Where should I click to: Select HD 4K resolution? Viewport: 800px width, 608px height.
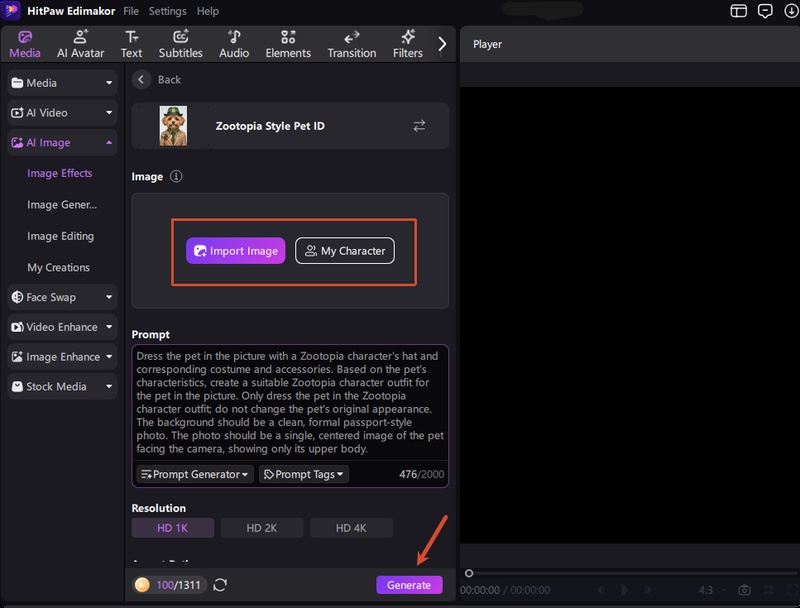(x=351, y=528)
